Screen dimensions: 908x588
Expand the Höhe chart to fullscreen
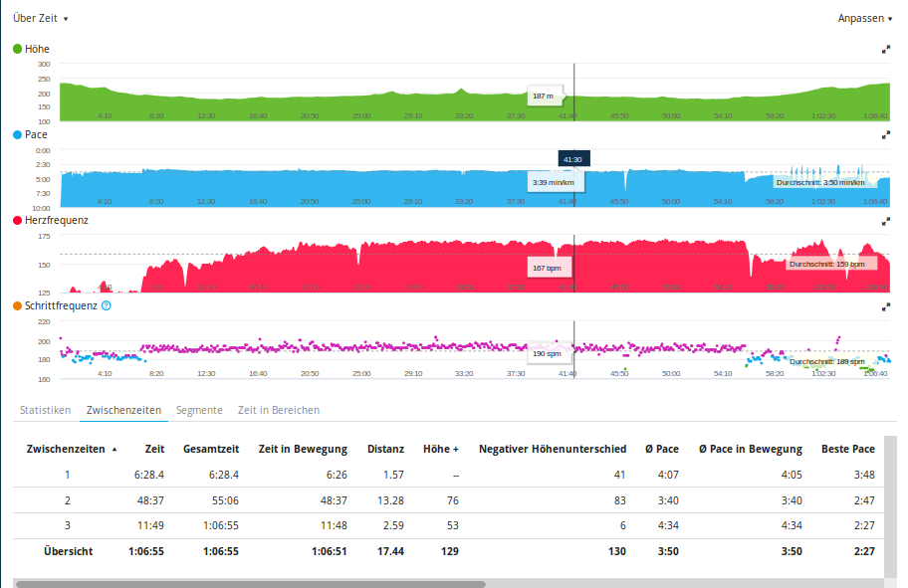(x=885, y=50)
